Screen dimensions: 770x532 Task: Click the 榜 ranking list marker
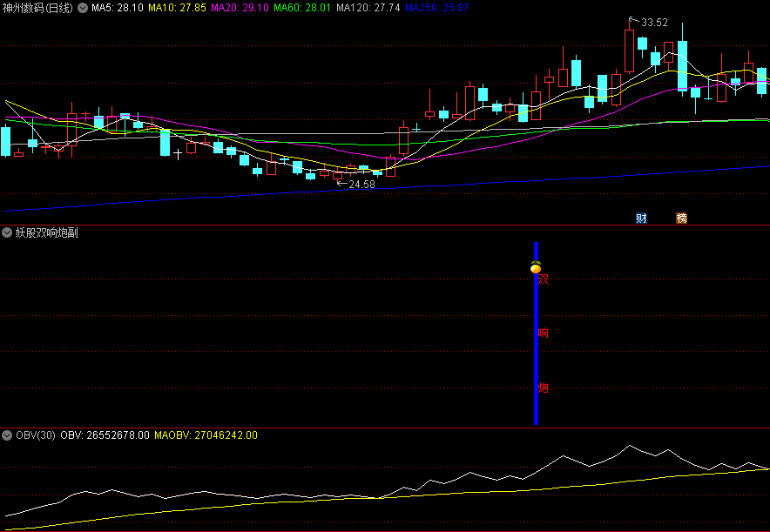pos(682,219)
